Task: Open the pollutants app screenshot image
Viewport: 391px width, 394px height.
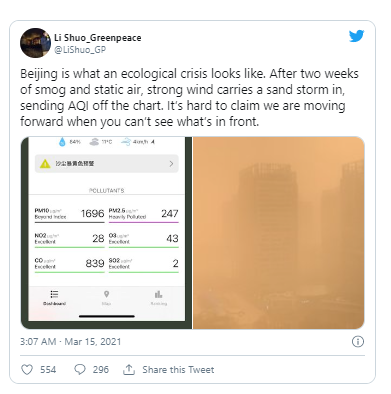Action: point(106,233)
